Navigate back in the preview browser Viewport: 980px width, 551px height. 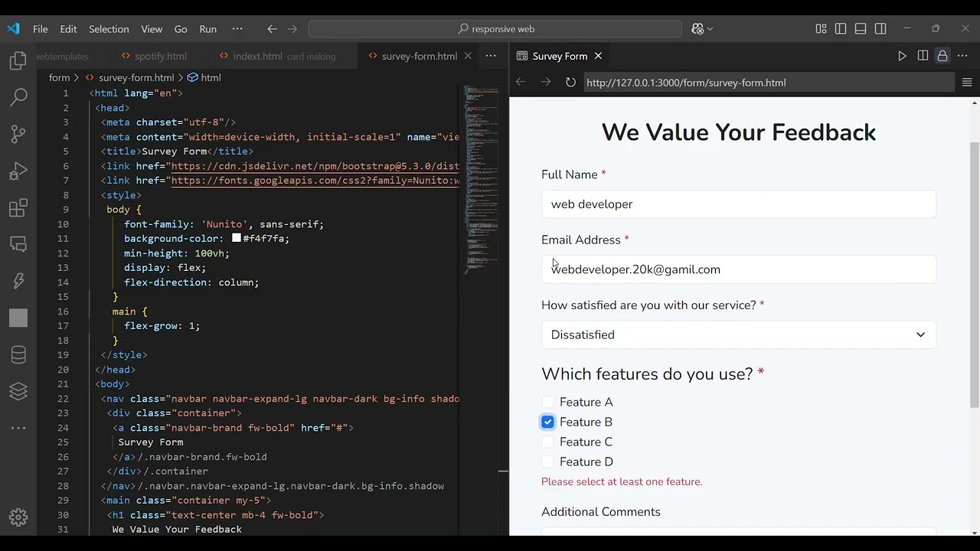coord(521,83)
